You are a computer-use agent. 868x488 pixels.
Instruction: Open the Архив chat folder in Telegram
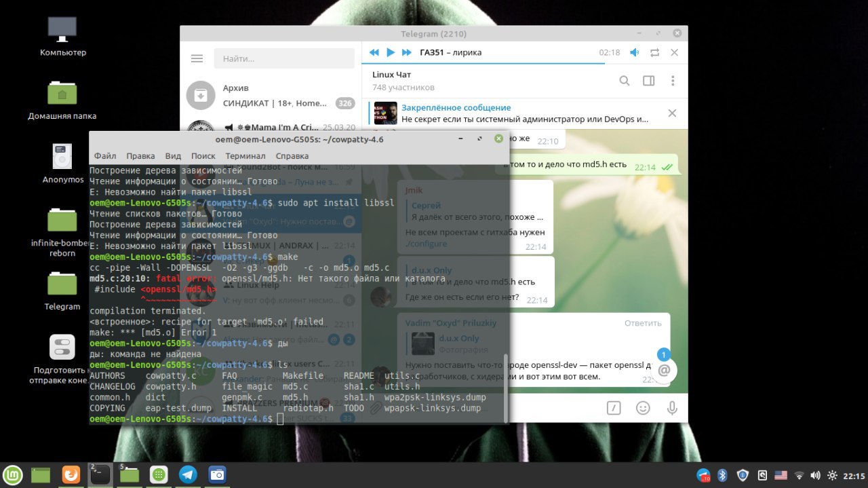(271, 96)
